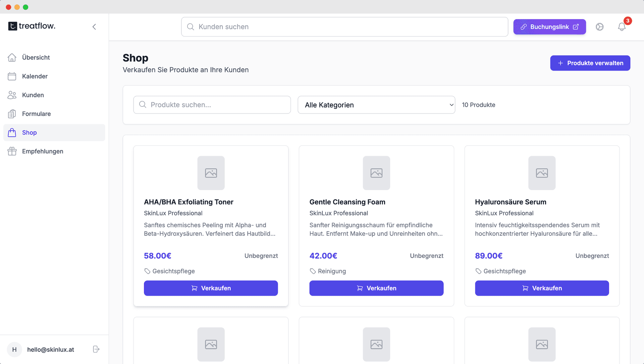
Task: Click the Formulare sidebar icon
Action: pos(12,114)
